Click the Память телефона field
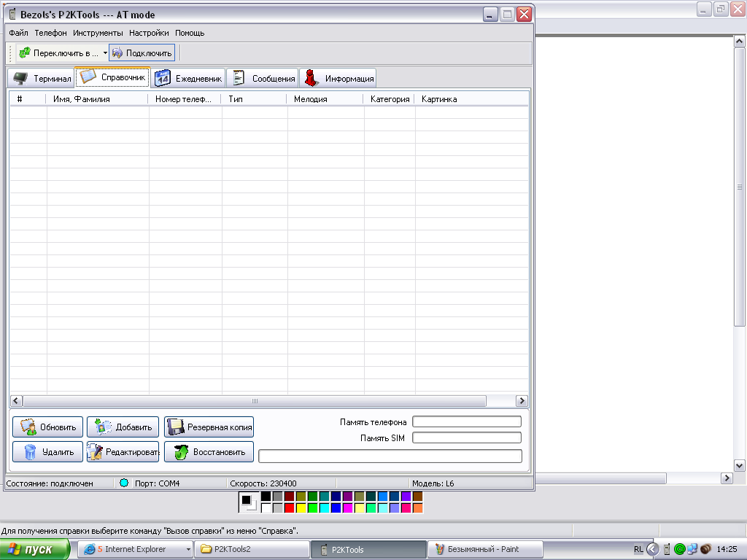This screenshot has width=747, height=560. coord(467,421)
